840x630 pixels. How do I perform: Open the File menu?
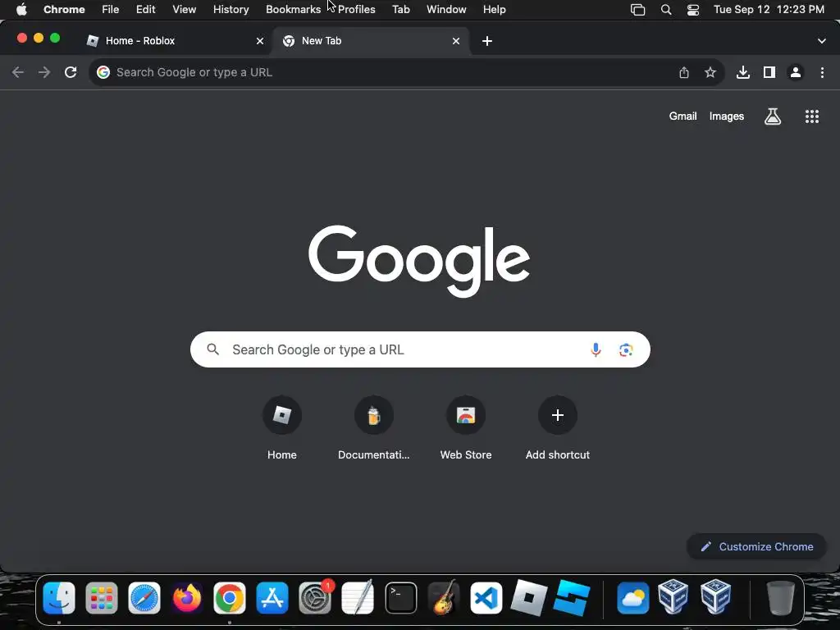pyautogui.click(x=111, y=10)
